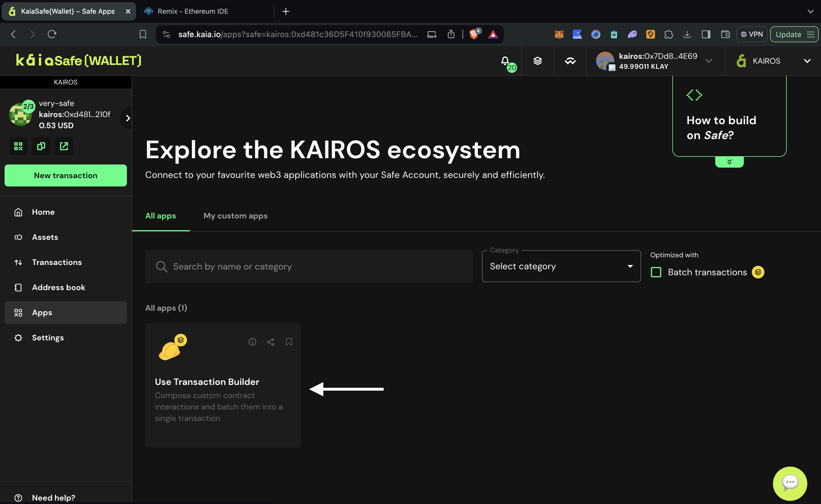
Task: Open the Need help? link
Action: point(53,497)
